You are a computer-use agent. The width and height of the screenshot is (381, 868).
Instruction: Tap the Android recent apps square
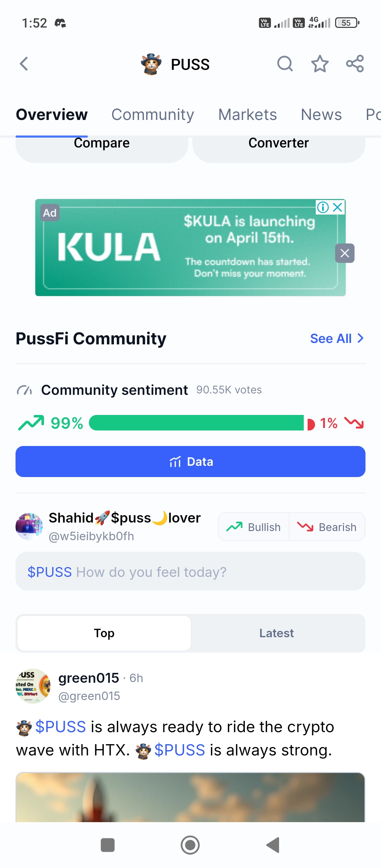click(x=108, y=845)
